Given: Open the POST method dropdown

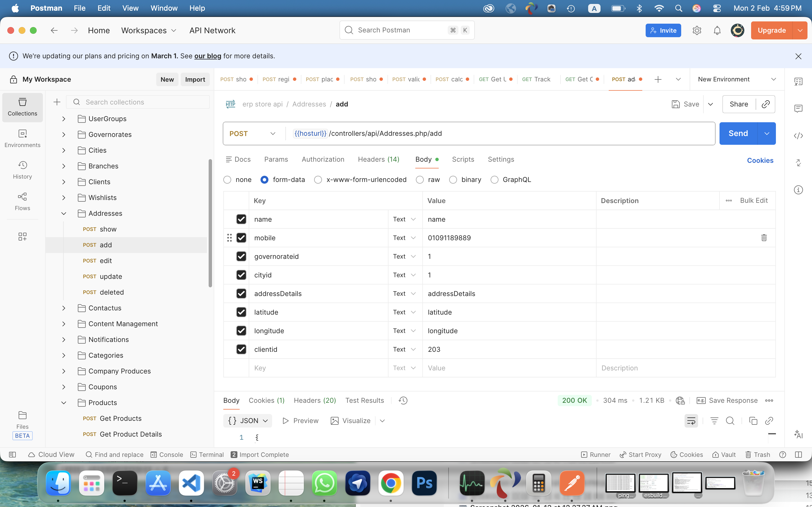Looking at the screenshot, I should 253,134.
